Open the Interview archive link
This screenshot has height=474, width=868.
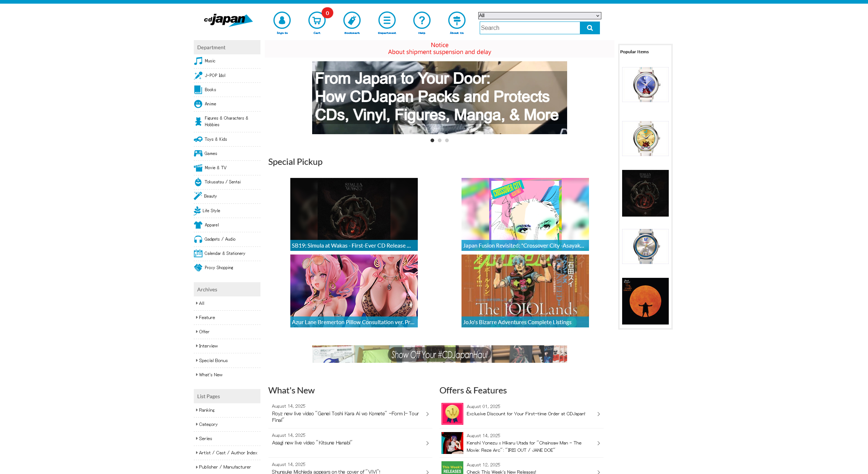[x=208, y=346]
